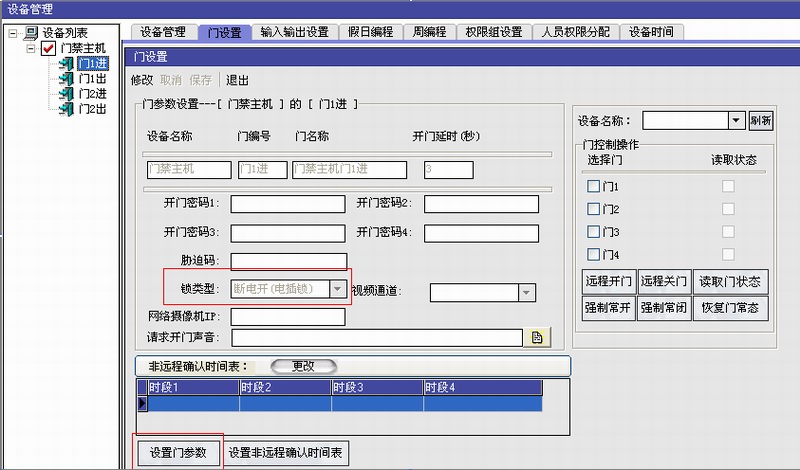The width and height of the screenshot is (800, 470).
Task: Open the 人员权限分配 tab
Action: [x=575, y=32]
